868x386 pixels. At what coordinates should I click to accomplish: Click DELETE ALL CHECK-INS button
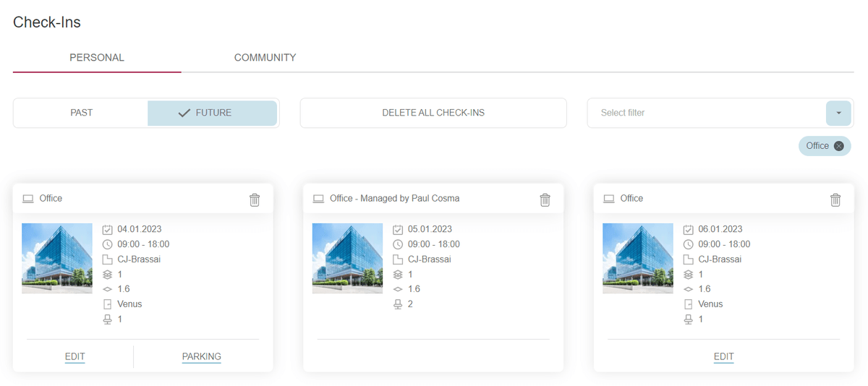[x=433, y=113]
